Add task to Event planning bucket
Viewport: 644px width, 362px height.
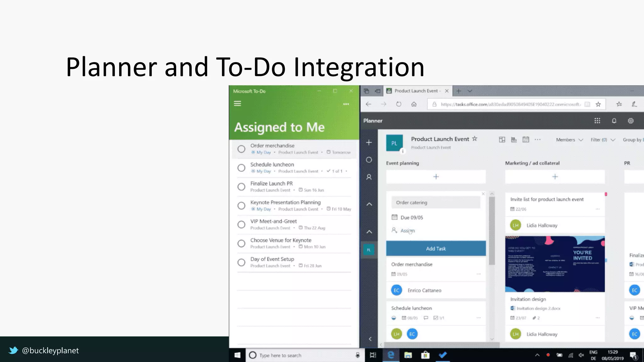coord(436,177)
